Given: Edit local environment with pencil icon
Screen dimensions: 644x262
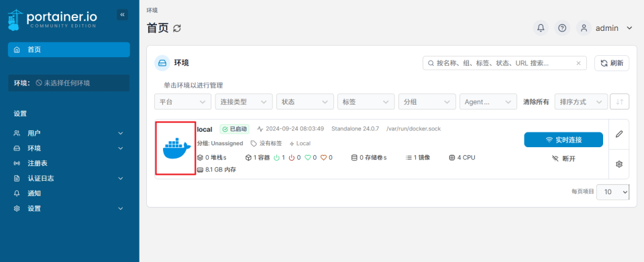Looking at the screenshot, I should [x=619, y=134].
